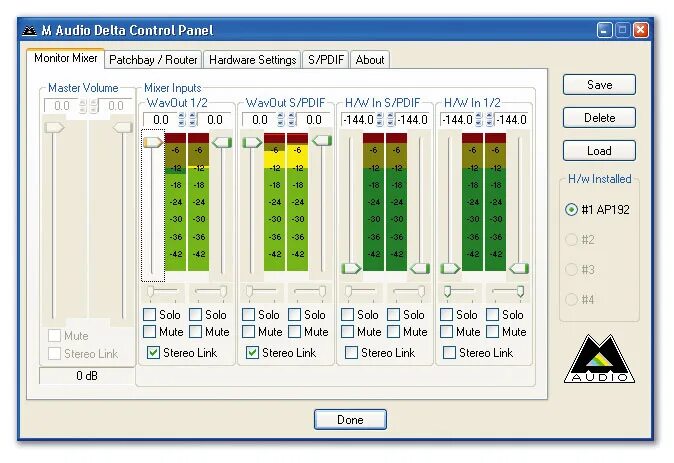Click the M Audio title bar icon
This screenshot has height=463, width=674.
click(29, 31)
